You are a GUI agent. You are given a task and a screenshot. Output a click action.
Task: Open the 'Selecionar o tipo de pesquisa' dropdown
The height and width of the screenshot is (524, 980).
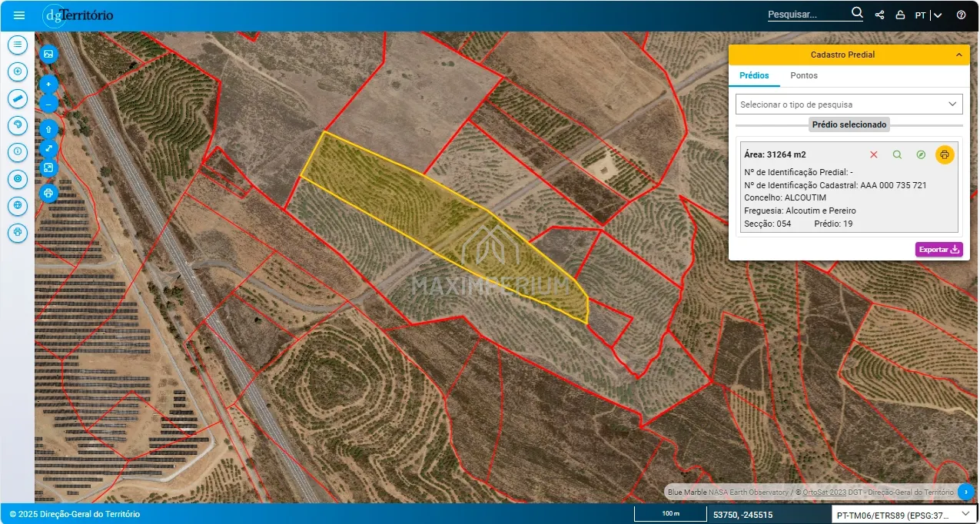[x=849, y=104]
